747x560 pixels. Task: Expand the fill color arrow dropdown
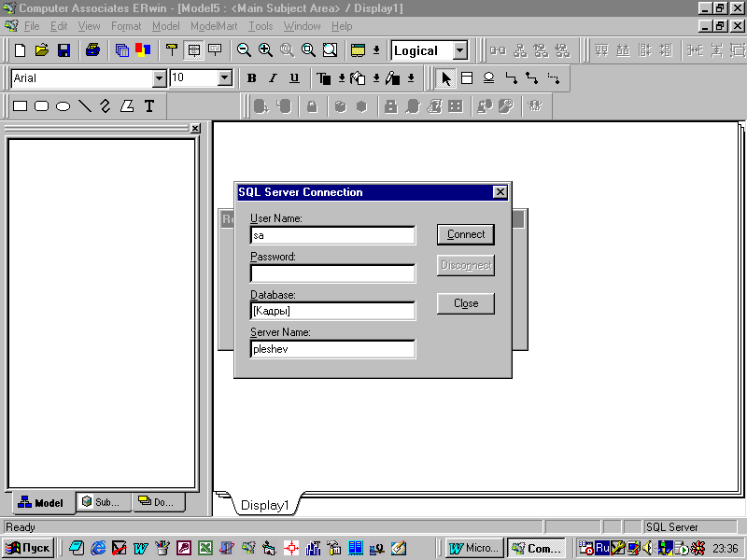[376, 78]
